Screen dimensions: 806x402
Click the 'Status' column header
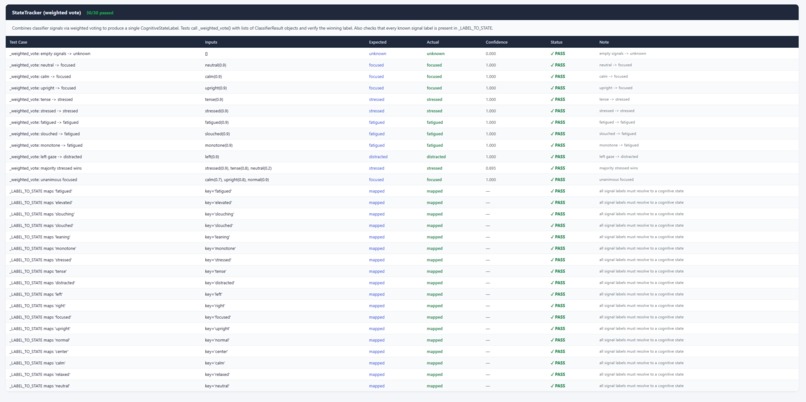556,42
